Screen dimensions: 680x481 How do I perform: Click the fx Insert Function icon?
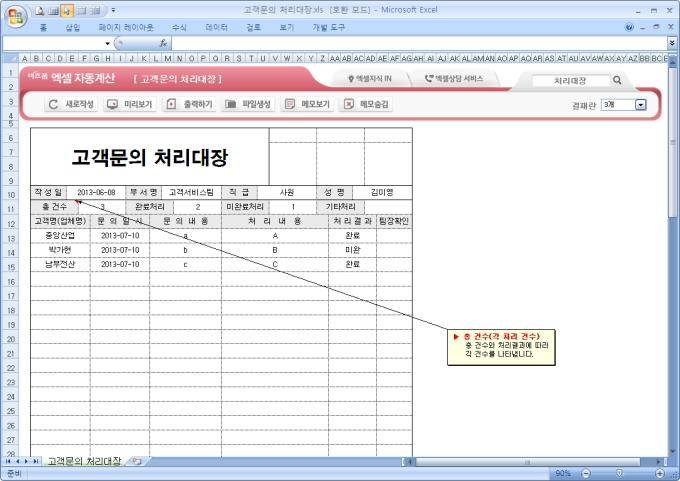click(163, 43)
